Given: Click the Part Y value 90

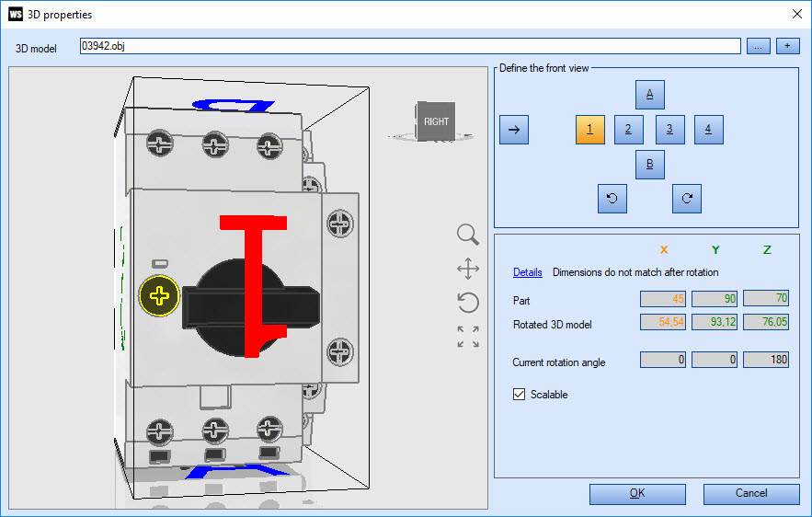Looking at the screenshot, I should click(x=715, y=298).
